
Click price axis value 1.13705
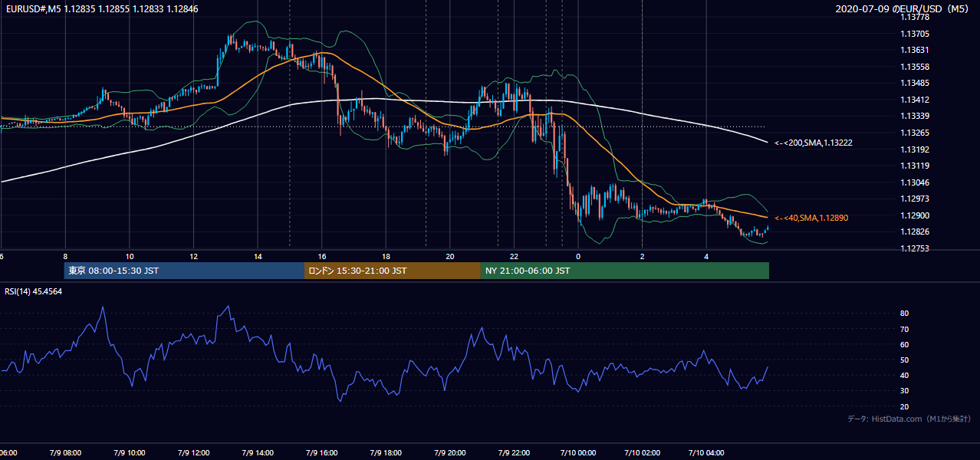(915, 34)
